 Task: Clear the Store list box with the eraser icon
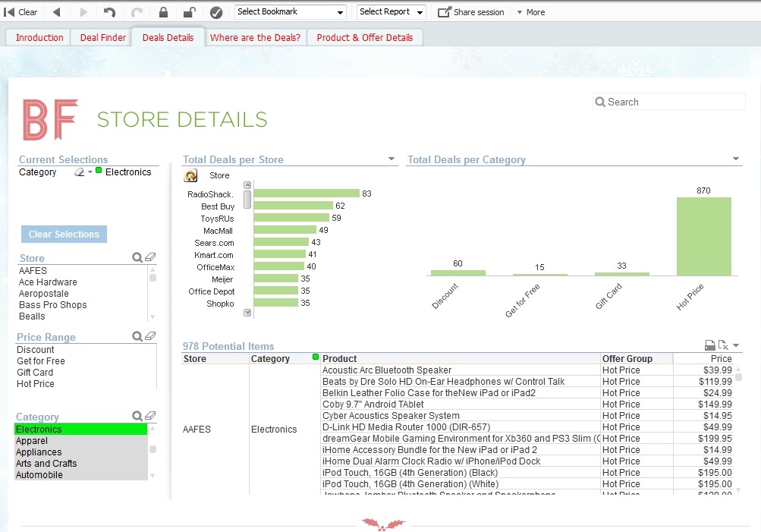pyautogui.click(x=150, y=257)
